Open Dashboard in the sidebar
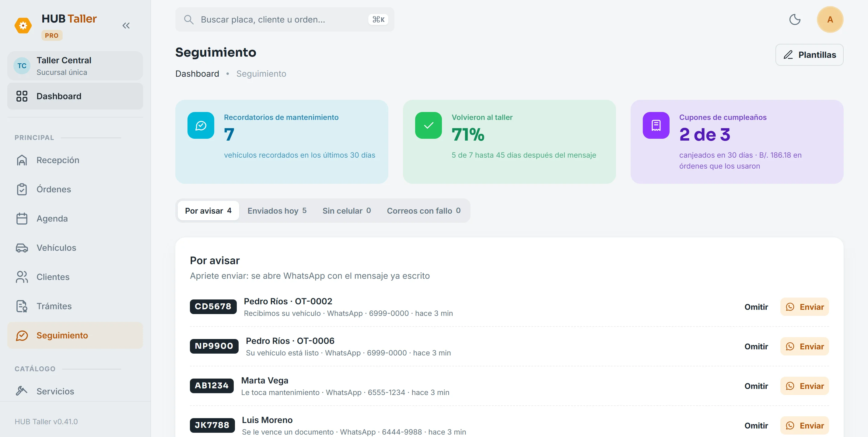This screenshot has height=437, width=868. point(75,96)
